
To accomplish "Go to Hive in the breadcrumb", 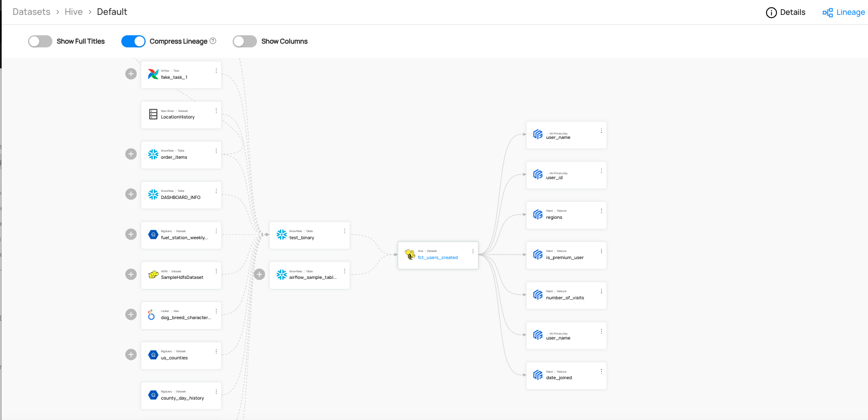I will 73,12.
